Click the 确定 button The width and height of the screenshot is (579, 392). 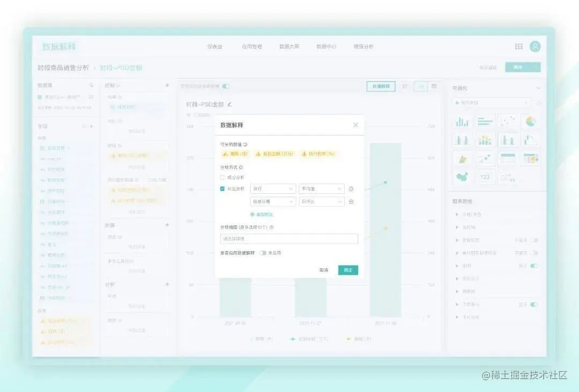click(348, 270)
